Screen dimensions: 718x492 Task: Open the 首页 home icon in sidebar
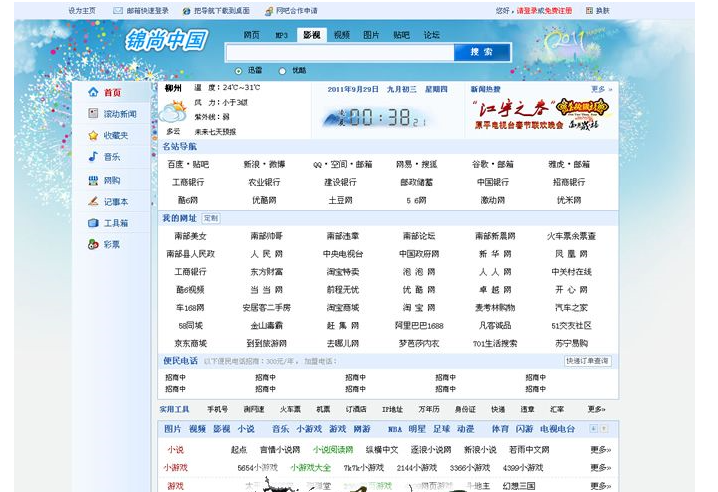tap(93, 92)
